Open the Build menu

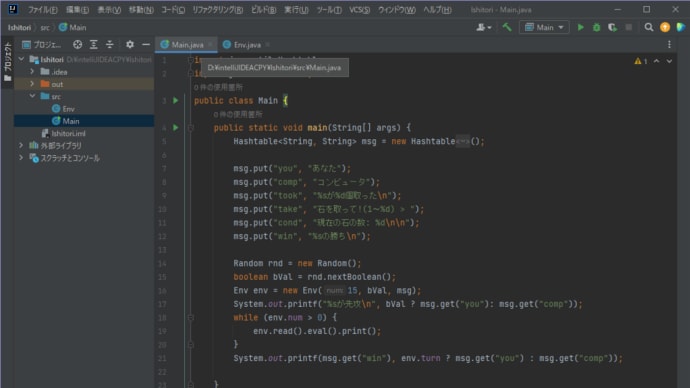[x=264, y=10]
